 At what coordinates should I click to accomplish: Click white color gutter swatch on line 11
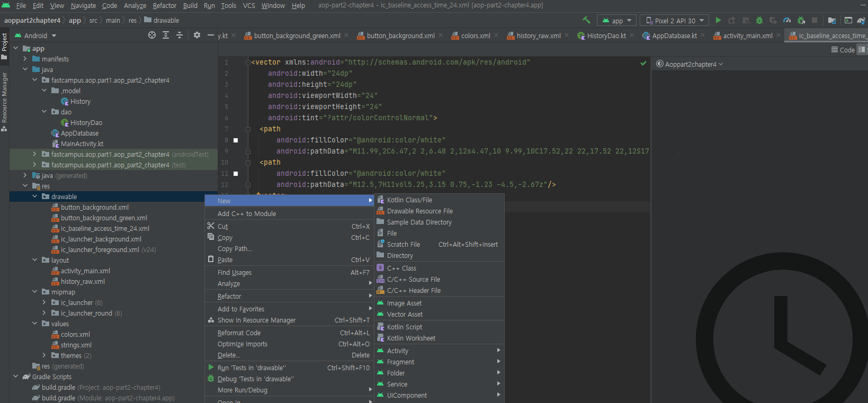[236, 174]
